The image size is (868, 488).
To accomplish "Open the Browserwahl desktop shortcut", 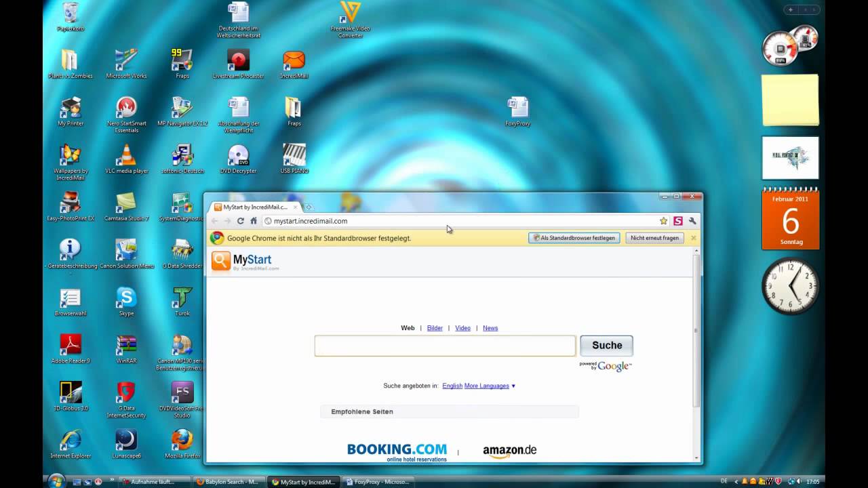I will coord(71,301).
